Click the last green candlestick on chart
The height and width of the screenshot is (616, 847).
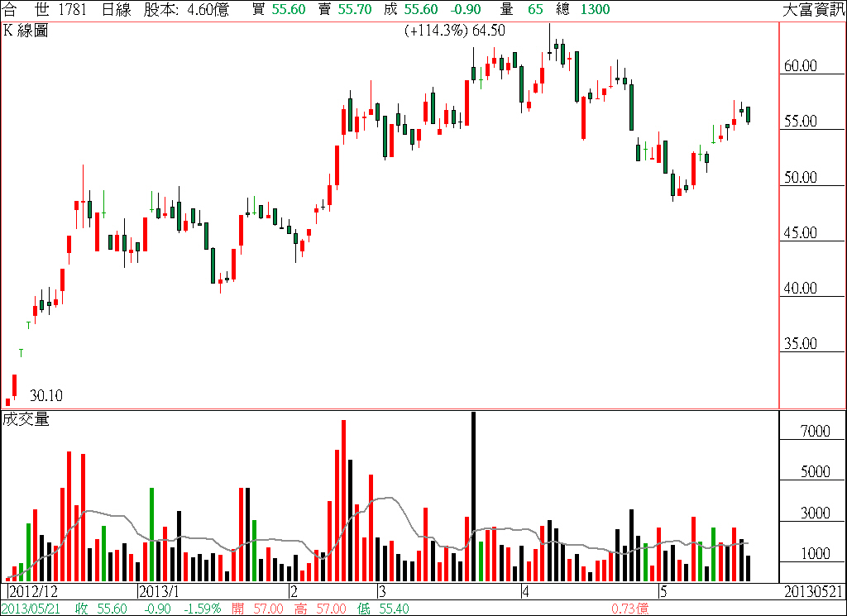(748, 114)
